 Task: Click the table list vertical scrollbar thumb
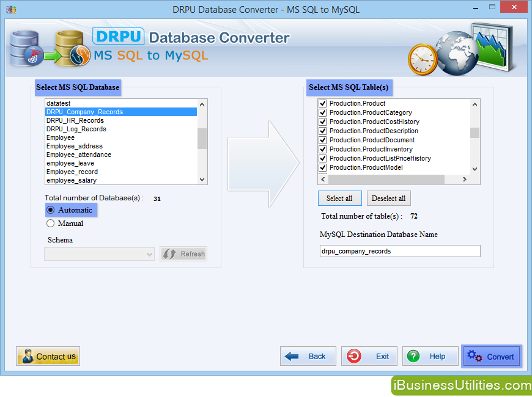pos(475,133)
